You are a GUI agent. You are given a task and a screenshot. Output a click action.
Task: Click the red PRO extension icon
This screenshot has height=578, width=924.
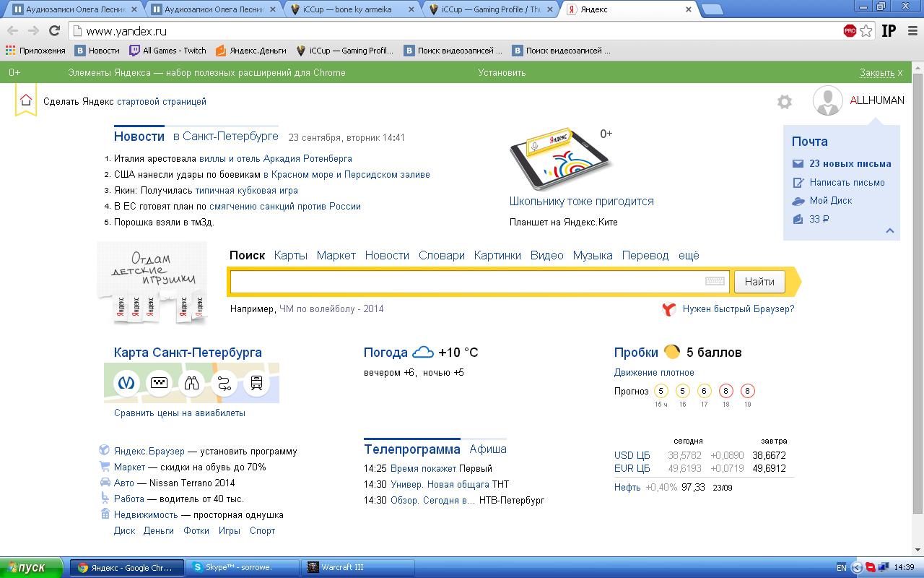point(850,30)
